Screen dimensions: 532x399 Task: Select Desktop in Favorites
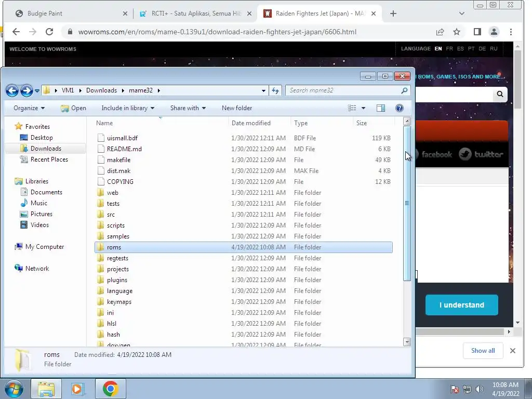click(x=42, y=137)
